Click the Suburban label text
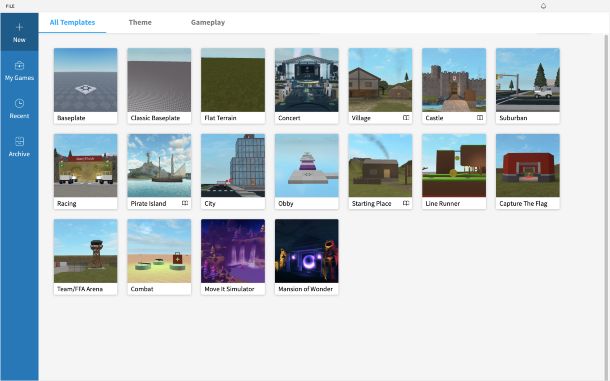 tap(513, 118)
